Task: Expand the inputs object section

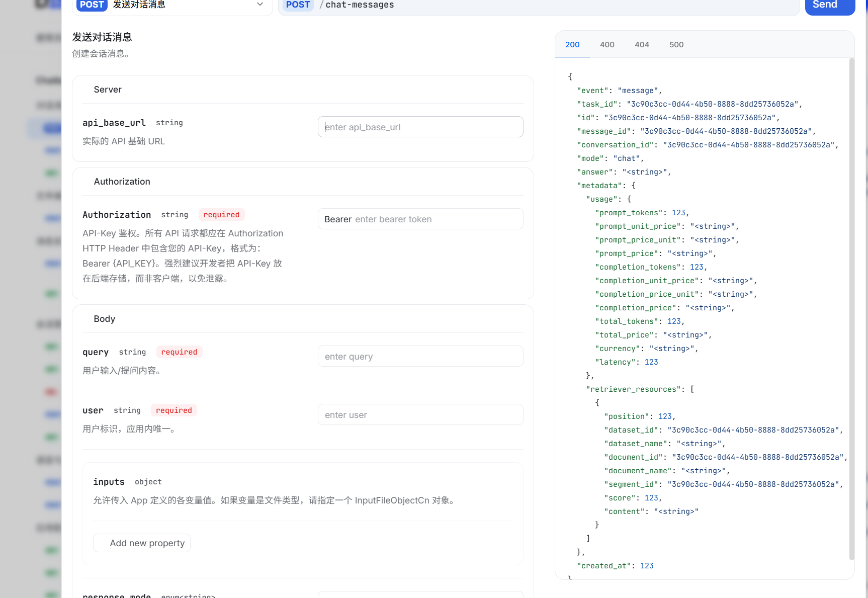Action: click(109, 481)
